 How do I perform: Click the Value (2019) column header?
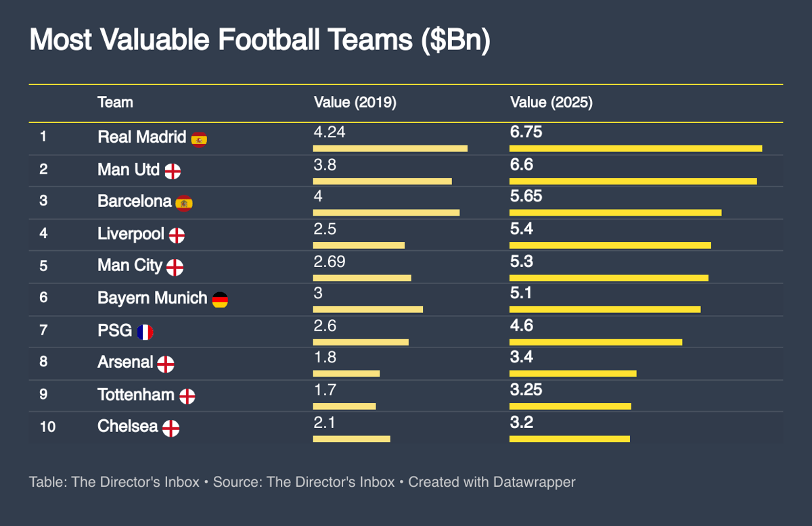click(x=355, y=103)
